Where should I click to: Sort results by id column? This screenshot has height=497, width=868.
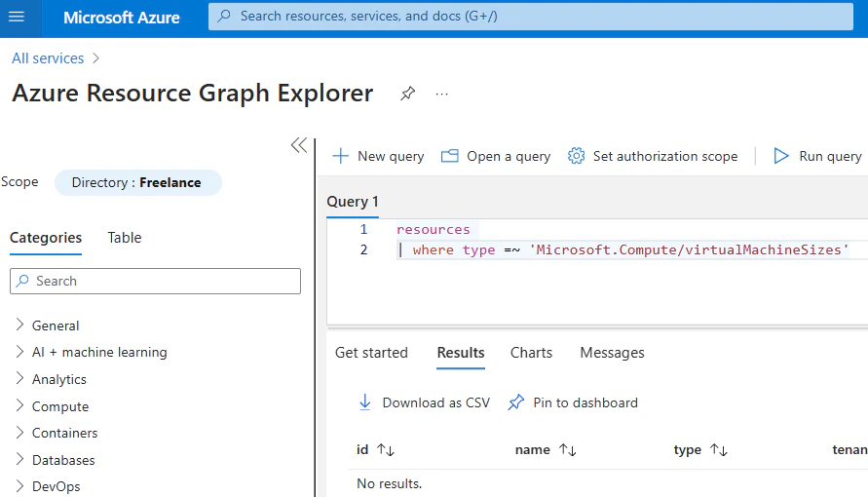(375, 450)
